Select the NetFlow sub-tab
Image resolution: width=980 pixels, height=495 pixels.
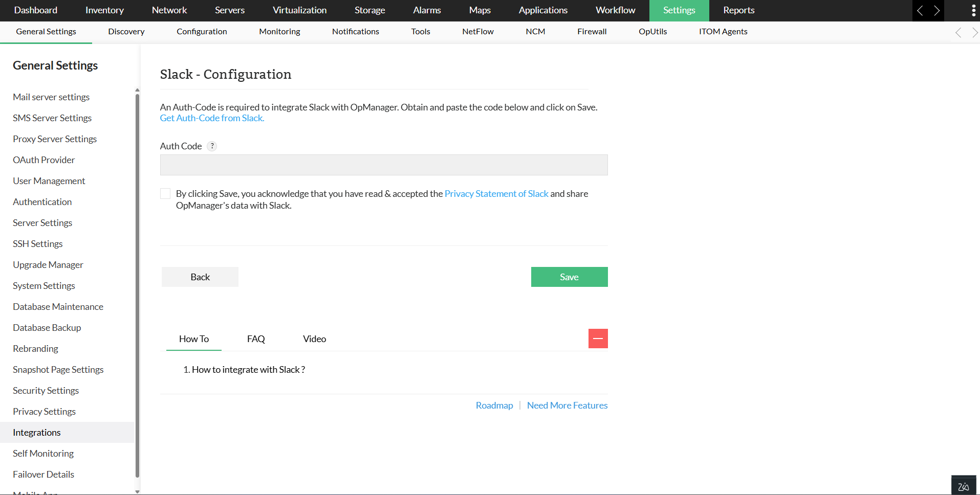coord(478,32)
